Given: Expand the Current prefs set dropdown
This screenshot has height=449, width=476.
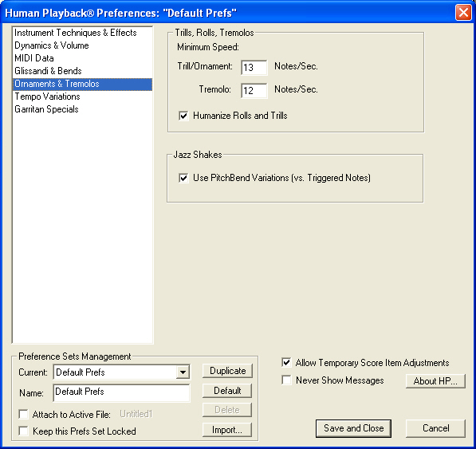Looking at the screenshot, I should pyautogui.click(x=183, y=372).
